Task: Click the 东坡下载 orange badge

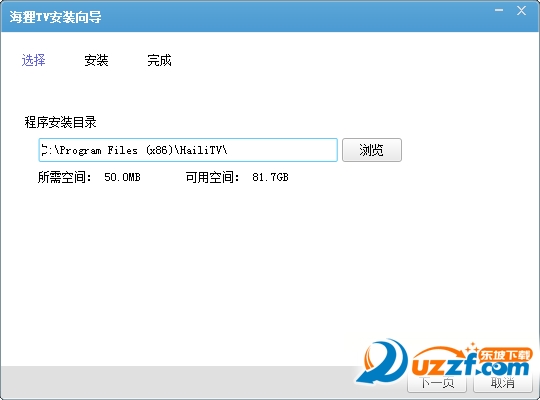Action: pos(506,355)
